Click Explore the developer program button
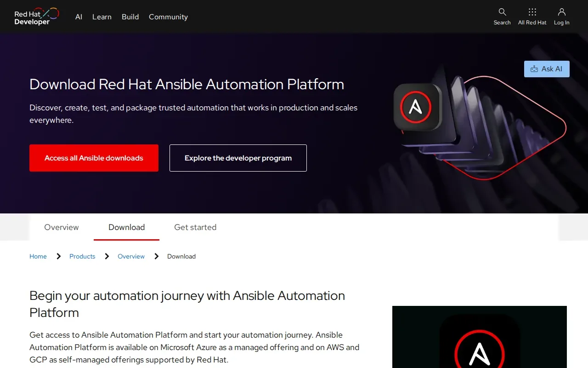The image size is (588, 368). (x=238, y=158)
